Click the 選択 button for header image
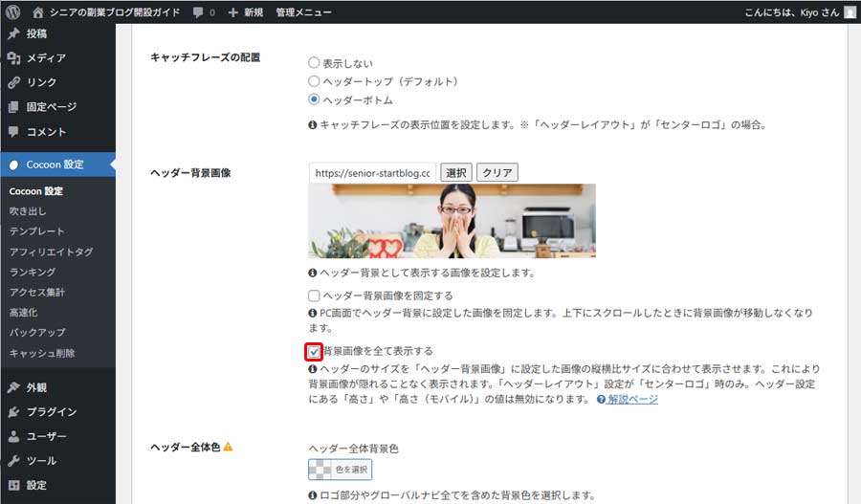The width and height of the screenshot is (861, 504). pyautogui.click(x=455, y=173)
